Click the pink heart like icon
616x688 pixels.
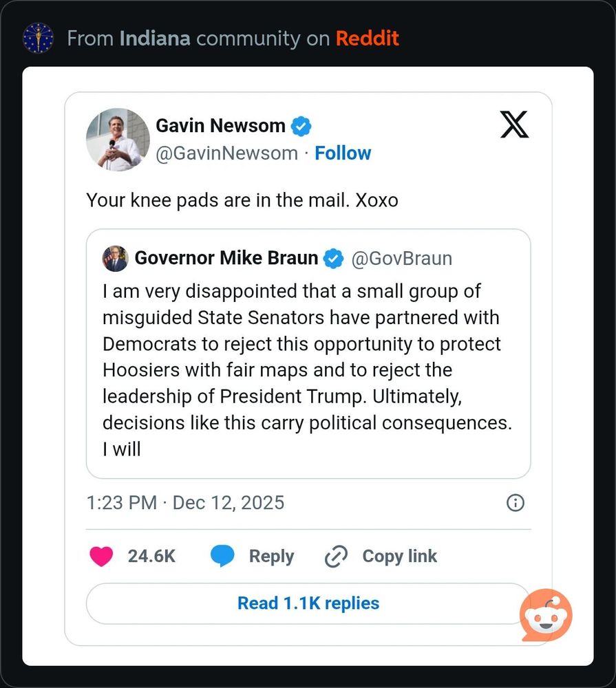coord(101,556)
